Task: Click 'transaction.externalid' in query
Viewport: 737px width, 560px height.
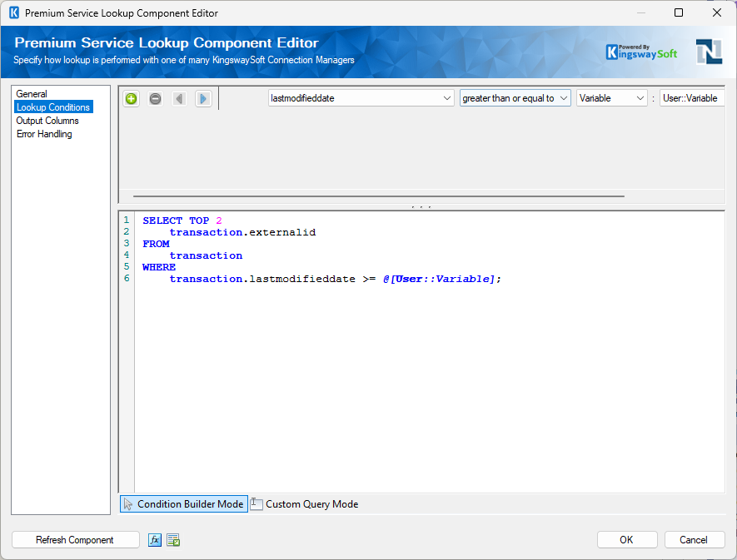Action: pos(242,232)
